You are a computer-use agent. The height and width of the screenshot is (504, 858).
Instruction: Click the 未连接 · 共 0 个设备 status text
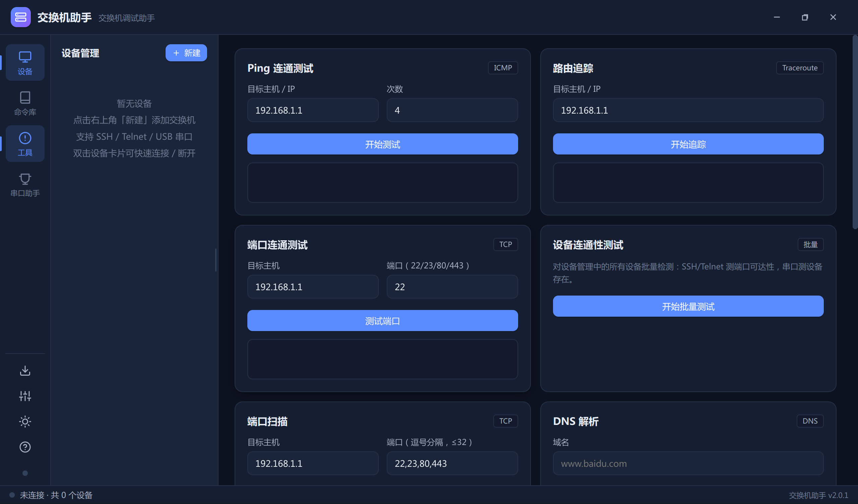coord(56,495)
